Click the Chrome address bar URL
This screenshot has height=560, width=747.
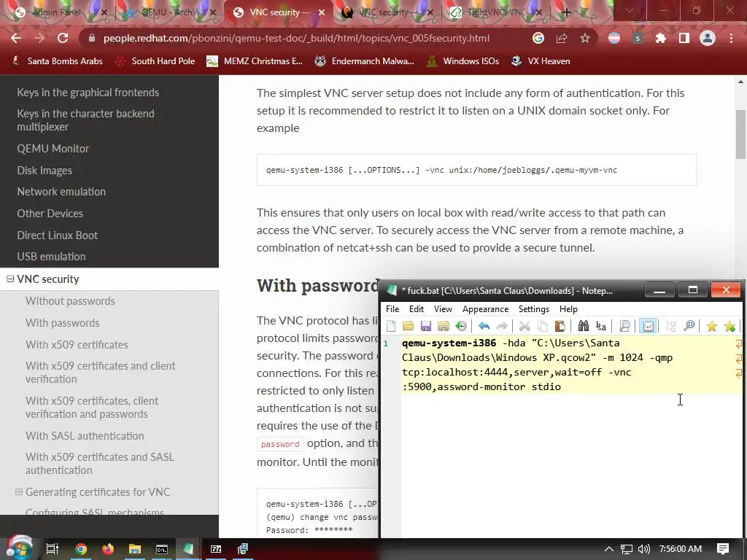point(296,38)
